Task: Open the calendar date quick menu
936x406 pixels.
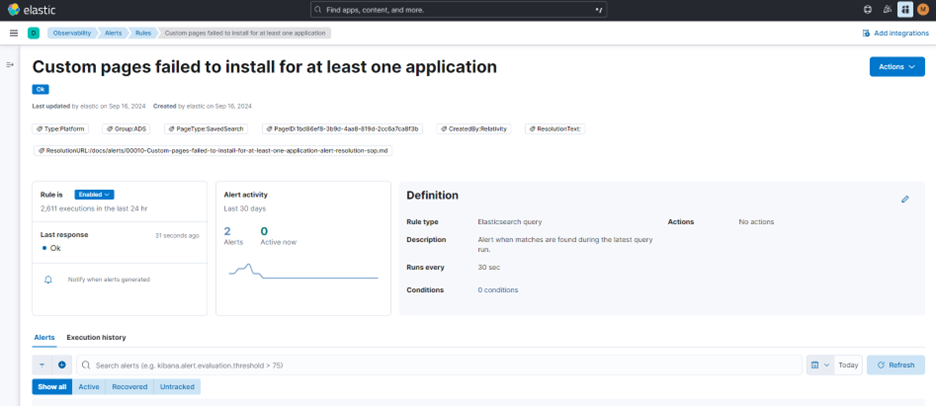Action: pos(819,365)
